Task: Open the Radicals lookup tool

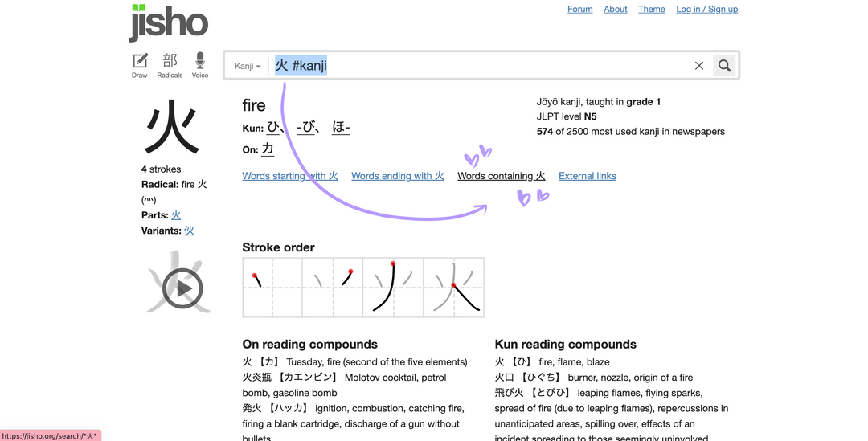Action: coord(170,65)
